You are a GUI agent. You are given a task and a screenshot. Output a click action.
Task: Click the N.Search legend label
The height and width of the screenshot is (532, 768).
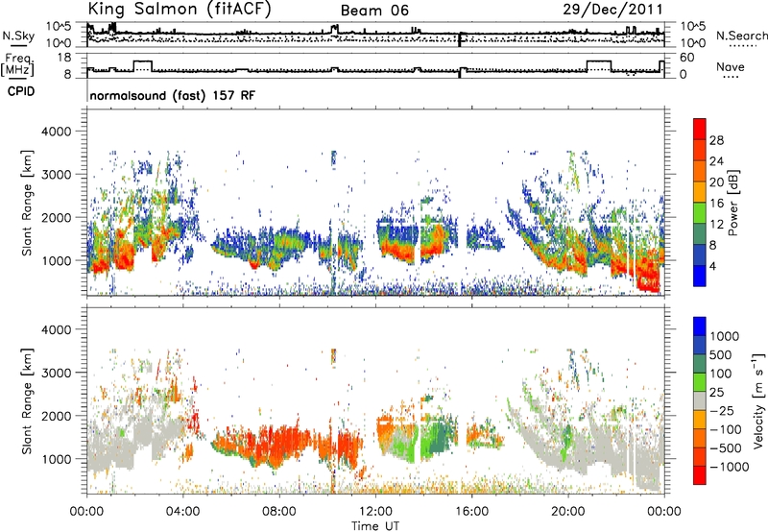741,36
